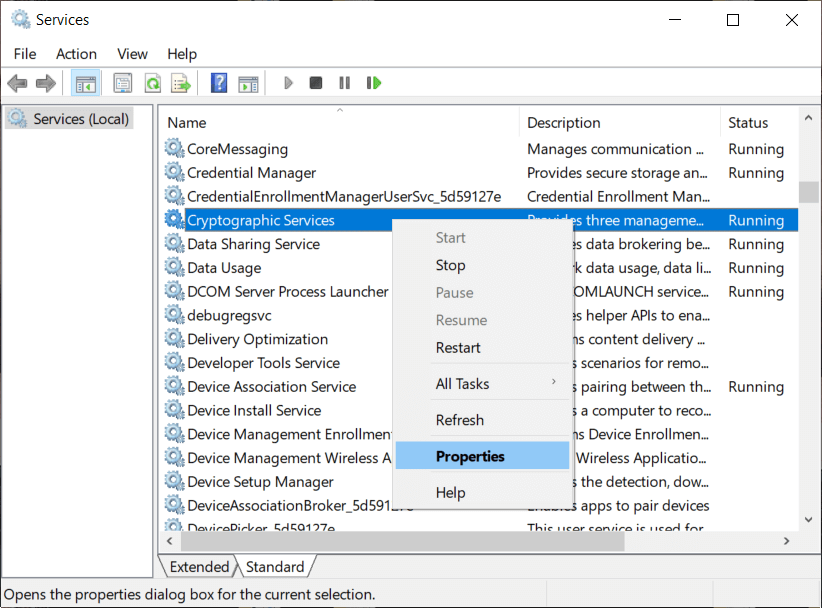Open the Action menu
This screenshot has height=608, width=822.
click(x=77, y=54)
